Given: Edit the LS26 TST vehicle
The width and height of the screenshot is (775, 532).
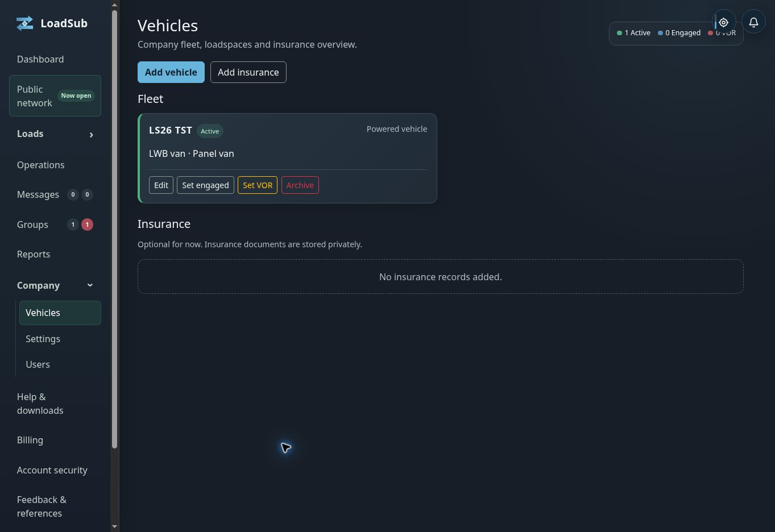Looking at the screenshot, I should tap(161, 185).
